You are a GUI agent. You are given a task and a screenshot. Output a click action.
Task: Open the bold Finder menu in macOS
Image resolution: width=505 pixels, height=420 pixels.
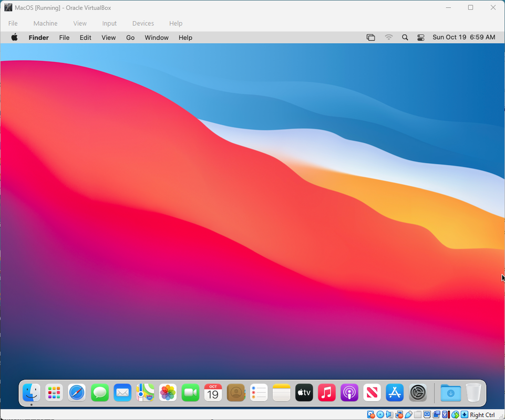[39, 37]
